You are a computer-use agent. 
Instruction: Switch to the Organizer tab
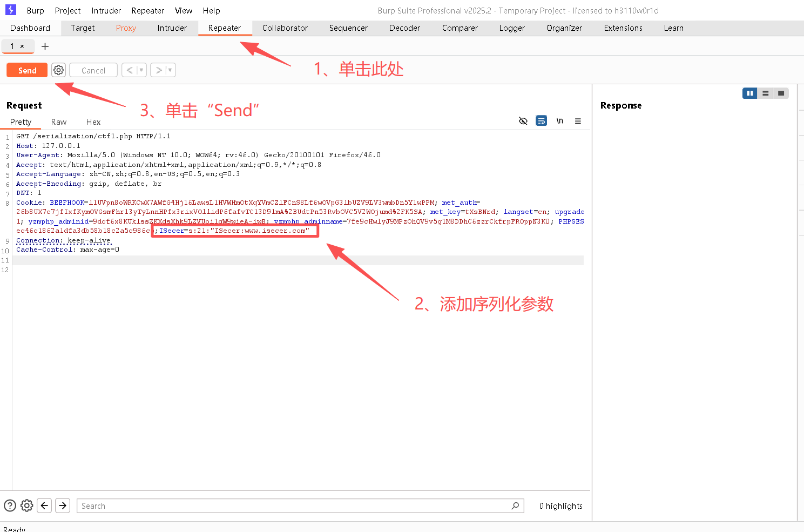click(564, 28)
